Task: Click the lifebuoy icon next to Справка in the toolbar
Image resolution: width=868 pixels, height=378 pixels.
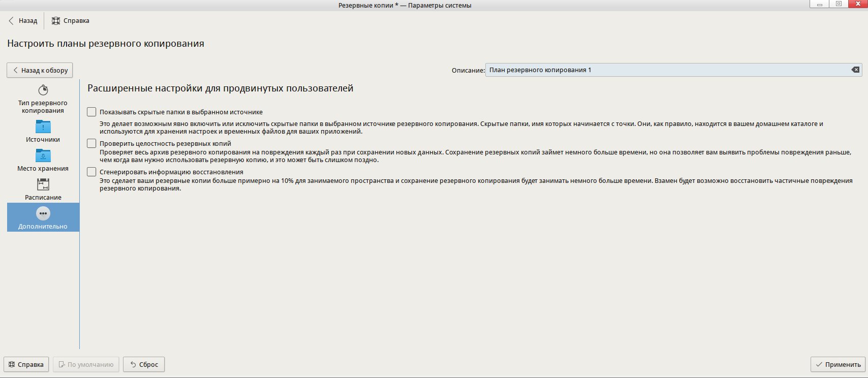Action: click(56, 21)
